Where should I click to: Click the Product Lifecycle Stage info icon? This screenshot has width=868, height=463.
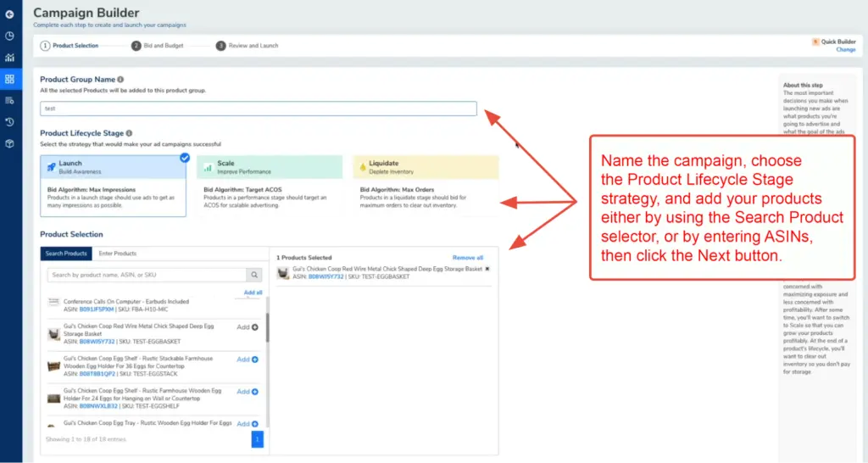[x=129, y=133]
